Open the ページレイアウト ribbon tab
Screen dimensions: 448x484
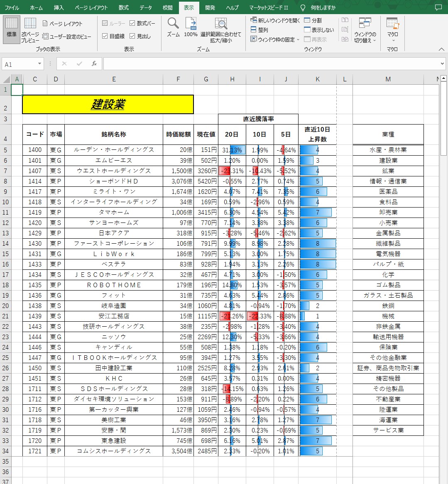coord(91,8)
